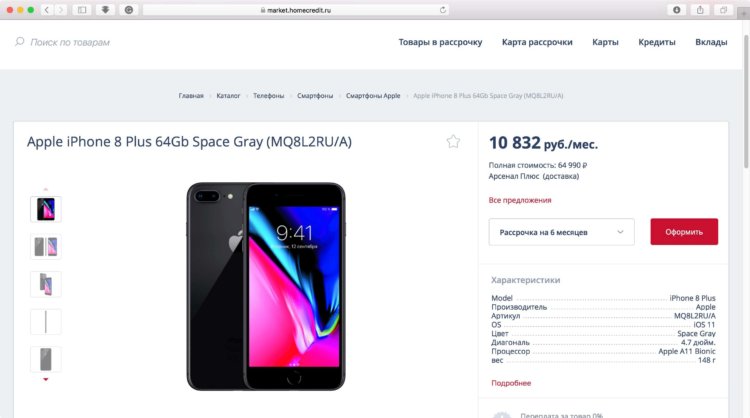Viewport: 750px width, 418px height.
Task: Click the Смартфоны Apple breadcrumb
Action: pos(373,96)
